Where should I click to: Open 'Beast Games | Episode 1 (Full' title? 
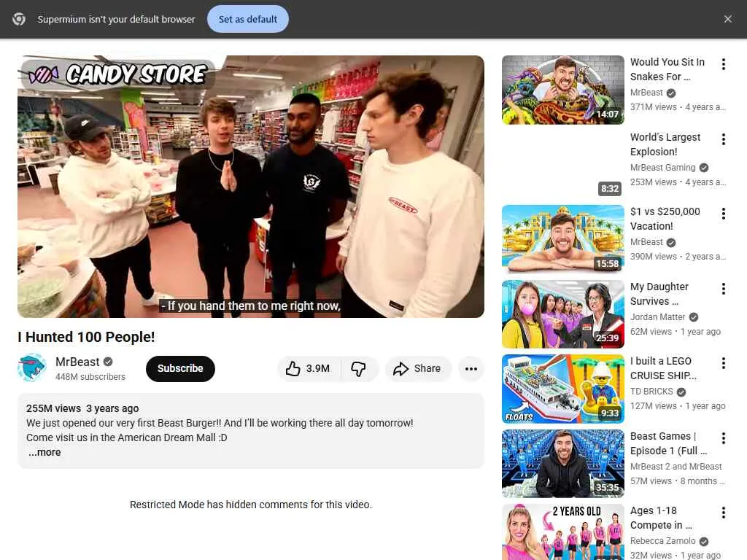click(x=668, y=443)
